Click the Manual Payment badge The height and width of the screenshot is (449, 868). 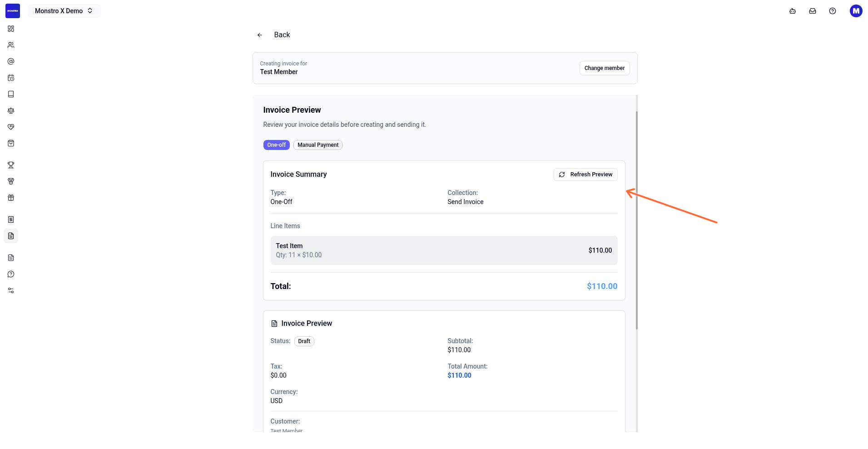pyautogui.click(x=318, y=145)
